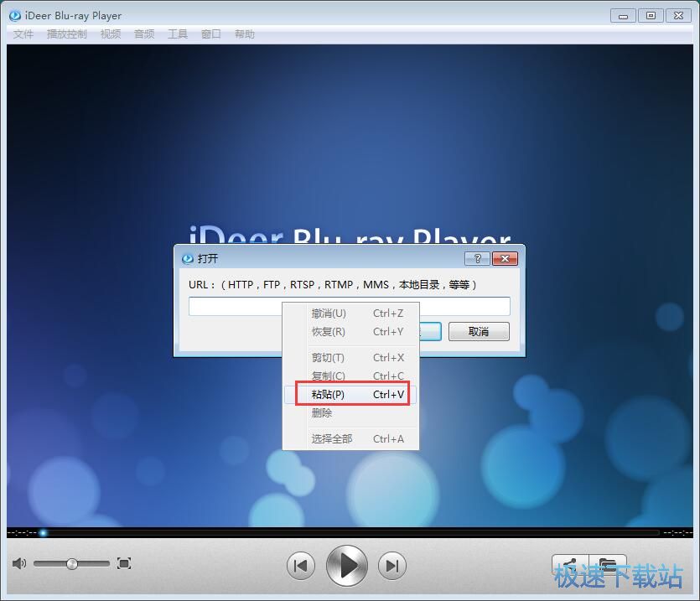Mute the volume speaker icon
This screenshot has height=601, width=700.
pos(19,563)
